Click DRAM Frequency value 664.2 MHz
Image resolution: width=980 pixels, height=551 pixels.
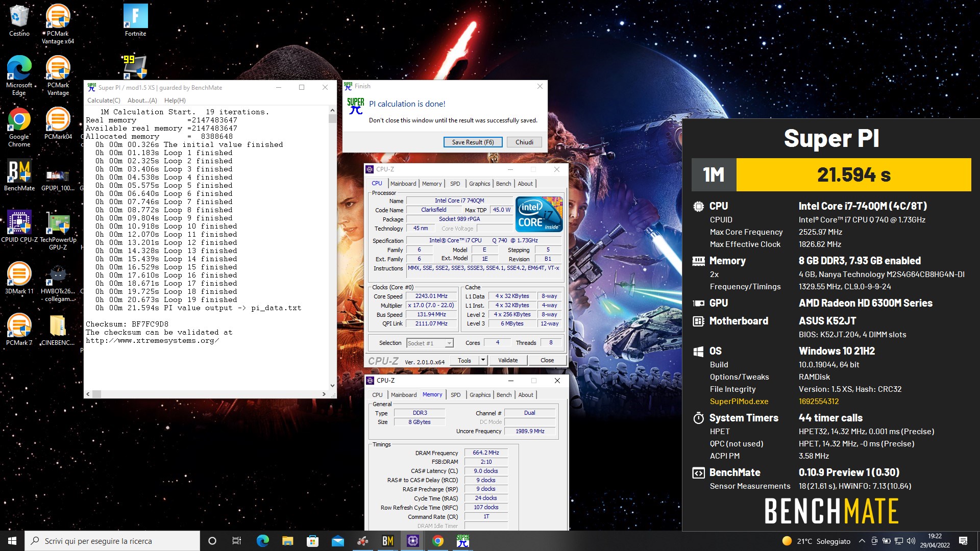point(485,453)
